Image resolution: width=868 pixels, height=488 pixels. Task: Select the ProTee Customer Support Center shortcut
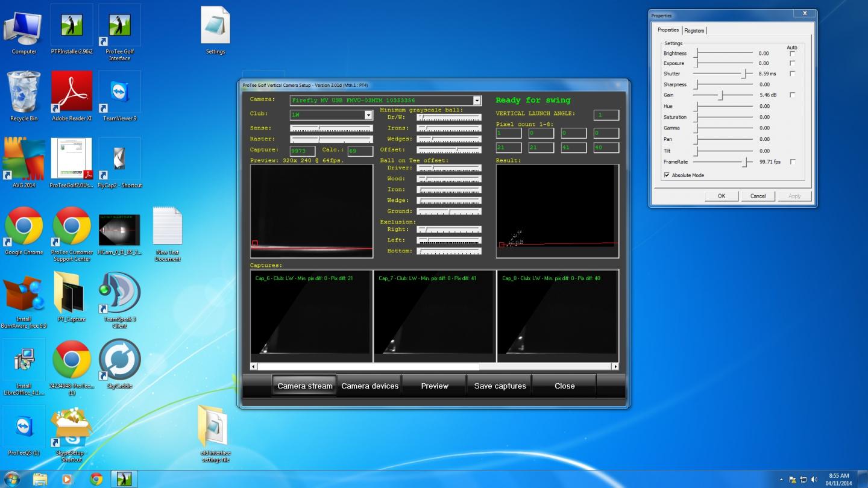point(72,234)
